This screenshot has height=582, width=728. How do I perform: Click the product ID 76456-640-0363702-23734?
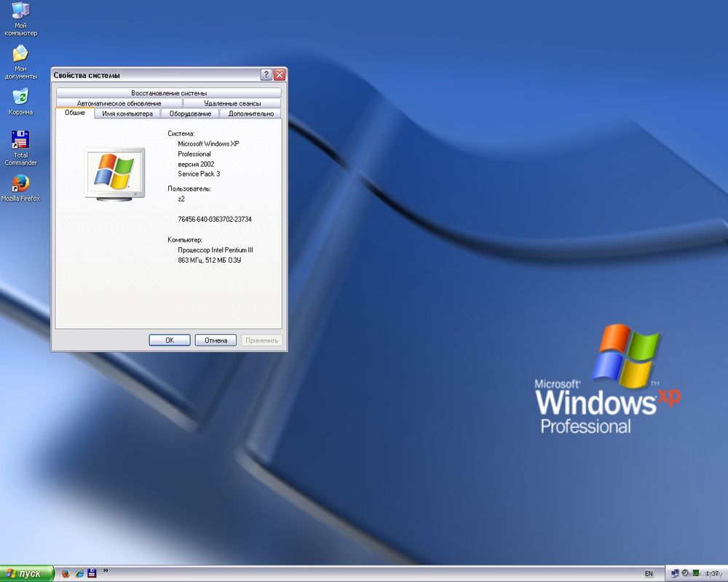tap(215, 220)
